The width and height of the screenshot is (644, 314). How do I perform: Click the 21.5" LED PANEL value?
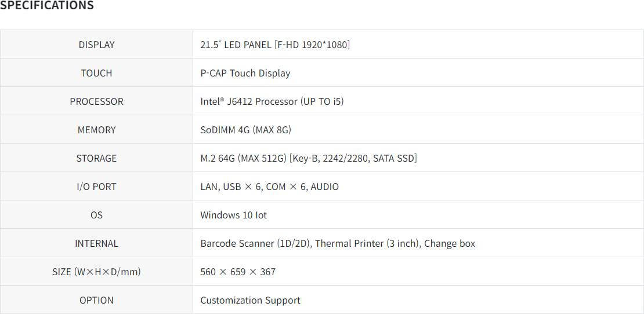click(275, 45)
